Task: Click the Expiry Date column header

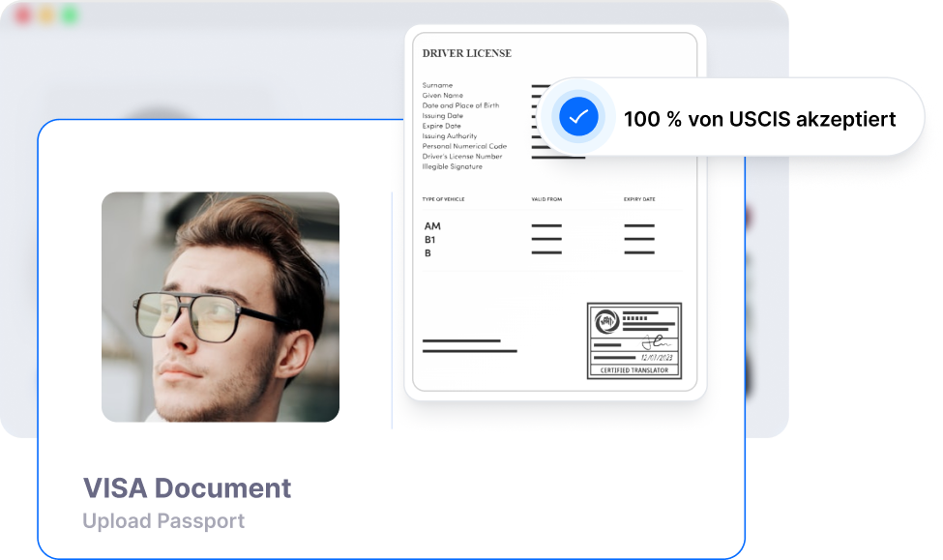Action: pos(639,199)
